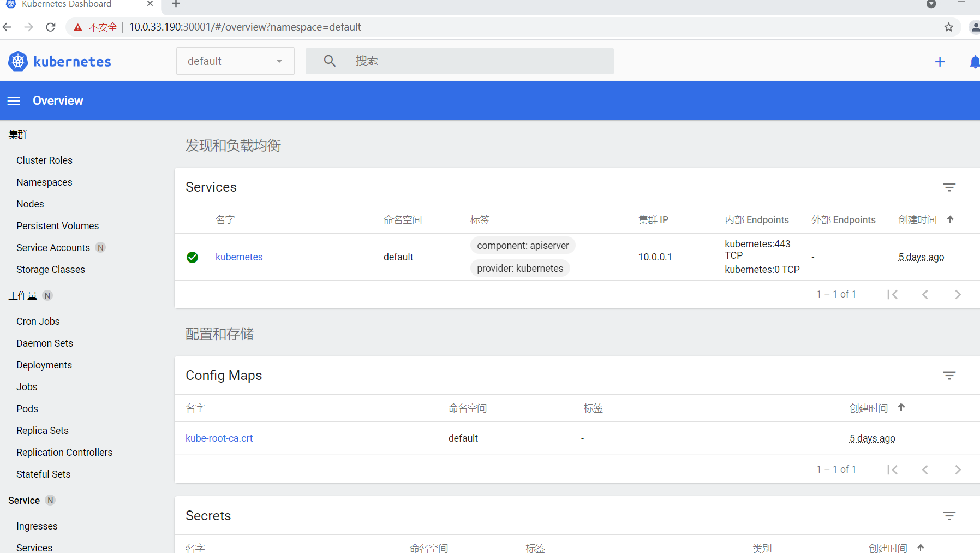Click the 创建时间 header in Services table
This screenshot has width=980, height=553.
pyautogui.click(x=917, y=220)
